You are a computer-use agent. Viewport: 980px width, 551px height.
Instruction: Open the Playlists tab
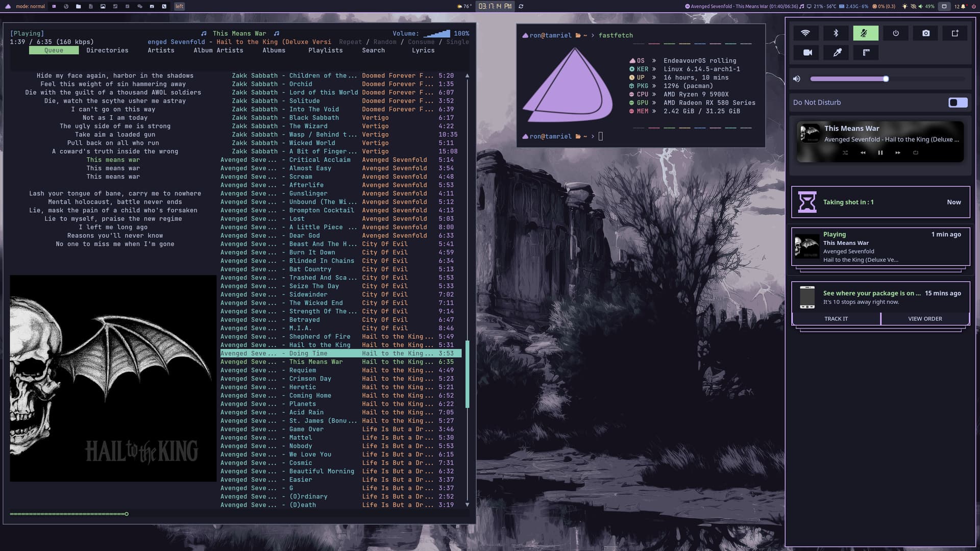coord(325,50)
